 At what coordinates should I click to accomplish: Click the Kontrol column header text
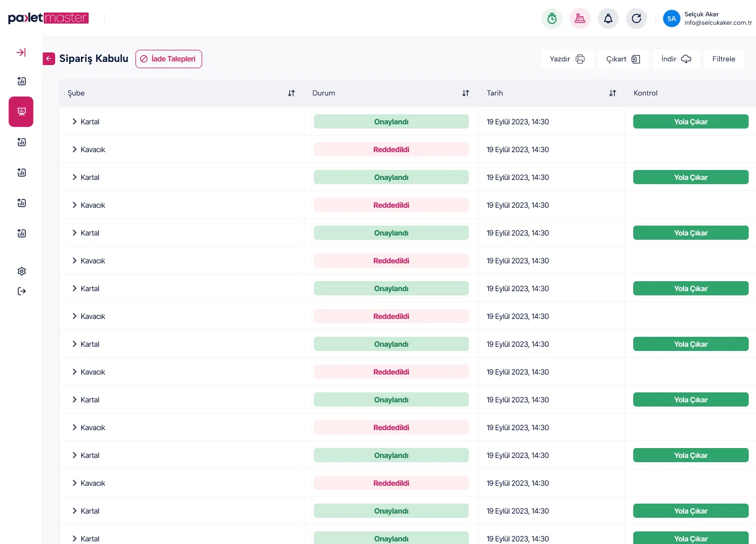coord(645,93)
